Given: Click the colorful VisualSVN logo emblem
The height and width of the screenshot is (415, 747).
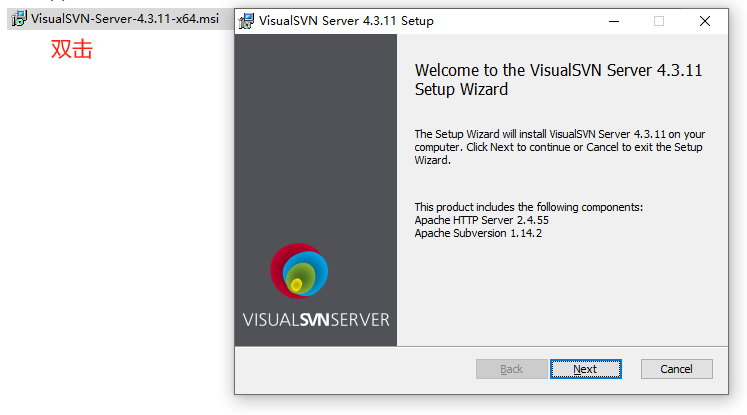Looking at the screenshot, I should click(299, 271).
